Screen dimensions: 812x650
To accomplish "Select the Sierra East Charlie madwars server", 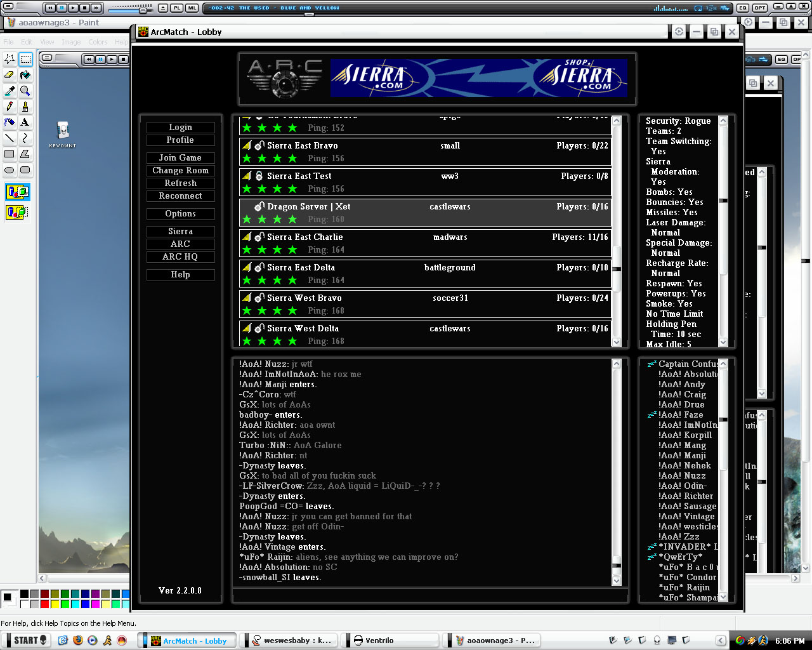I will (425, 243).
